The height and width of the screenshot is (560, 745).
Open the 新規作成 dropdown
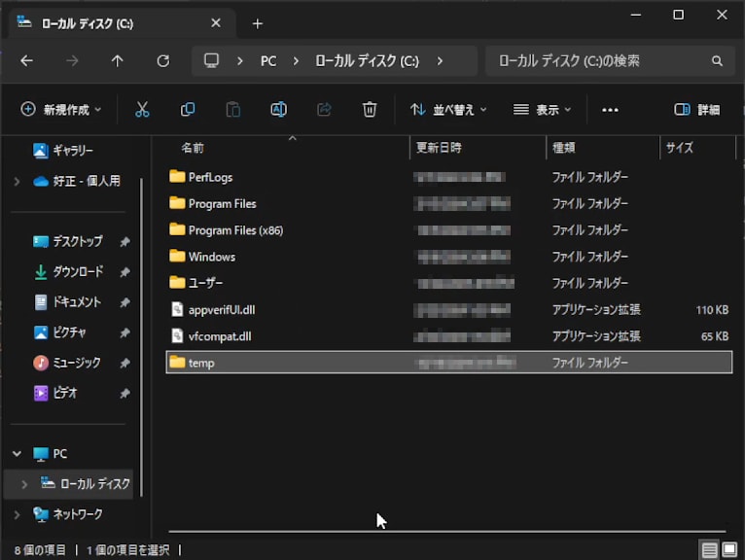pyautogui.click(x=61, y=110)
